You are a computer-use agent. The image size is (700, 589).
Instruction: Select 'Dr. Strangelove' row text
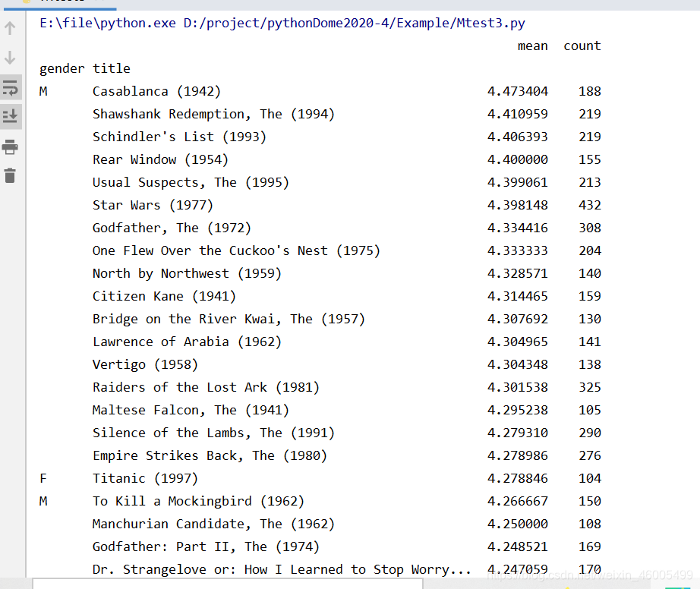[282, 569]
